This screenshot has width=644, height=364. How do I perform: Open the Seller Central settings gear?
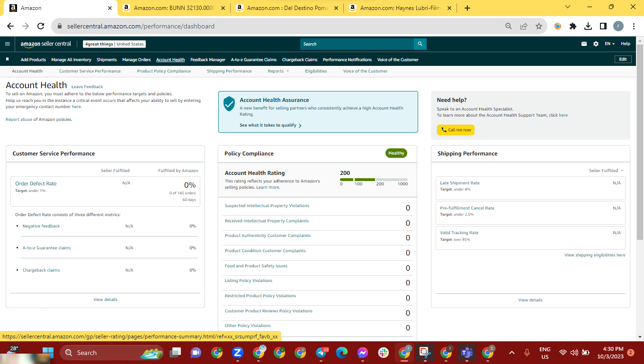pyautogui.click(x=596, y=44)
